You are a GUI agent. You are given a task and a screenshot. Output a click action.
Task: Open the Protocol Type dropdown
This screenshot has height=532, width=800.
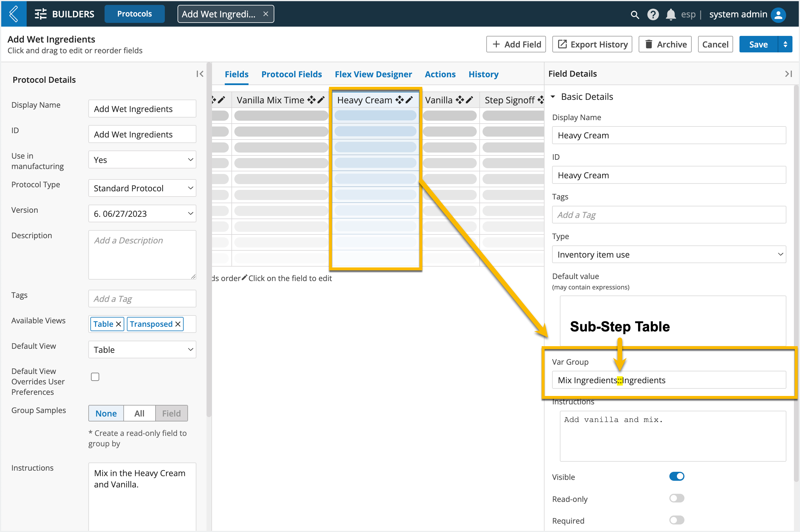point(142,188)
